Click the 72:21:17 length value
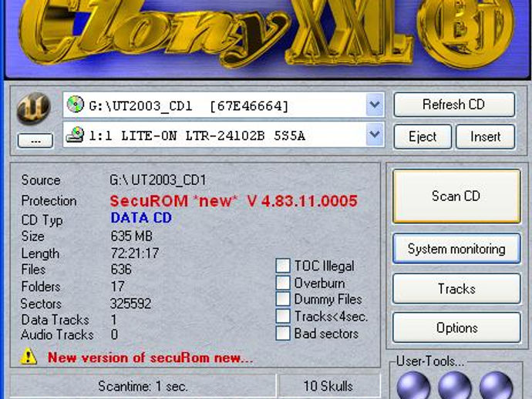This screenshot has width=532, height=399. coord(135,253)
